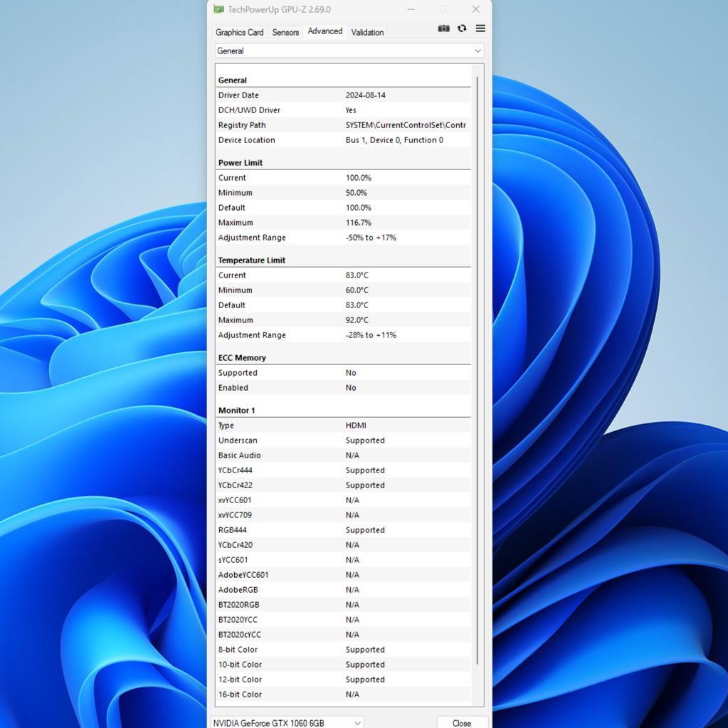Click the Temperature Maximum 92.0°C value
Image resolution: width=728 pixels, height=728 pixels.
coord(357,320)
